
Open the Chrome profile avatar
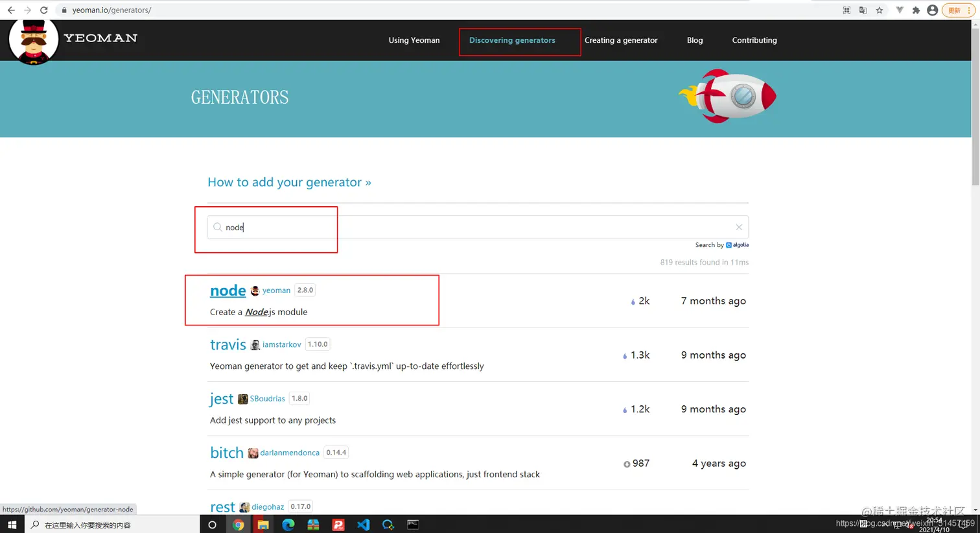point(932,10)
